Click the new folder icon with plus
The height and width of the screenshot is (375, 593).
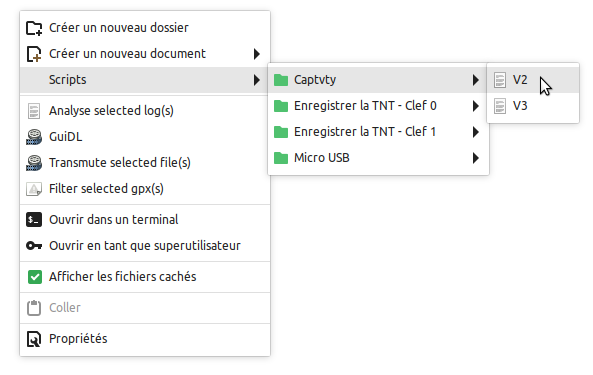(x=34, y=28)
